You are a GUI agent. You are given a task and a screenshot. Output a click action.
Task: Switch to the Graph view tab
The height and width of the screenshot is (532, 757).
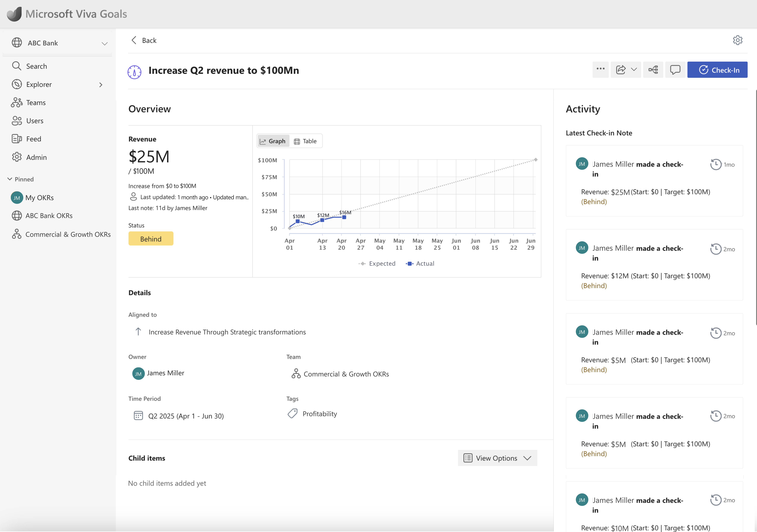(x=273, y=141)
